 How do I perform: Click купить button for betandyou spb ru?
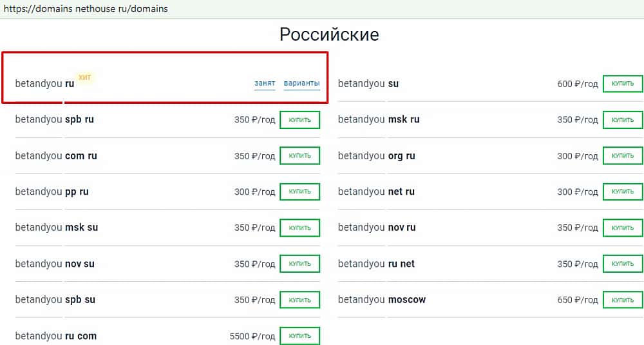pyautogui.click(x=300, y=120)
